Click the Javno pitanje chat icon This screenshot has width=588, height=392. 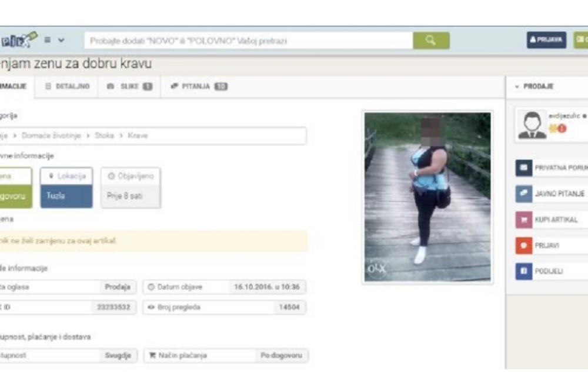pyautogui.click(x=523, y=194)
